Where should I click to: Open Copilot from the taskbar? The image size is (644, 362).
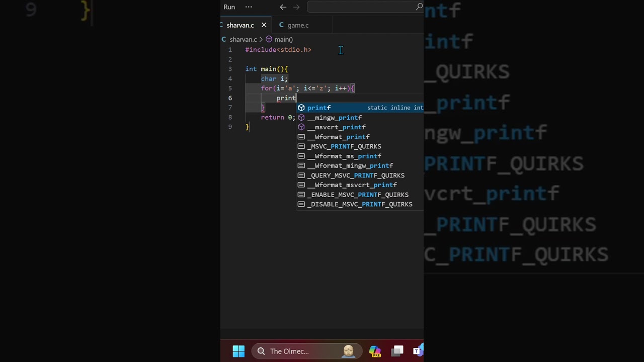375,351
